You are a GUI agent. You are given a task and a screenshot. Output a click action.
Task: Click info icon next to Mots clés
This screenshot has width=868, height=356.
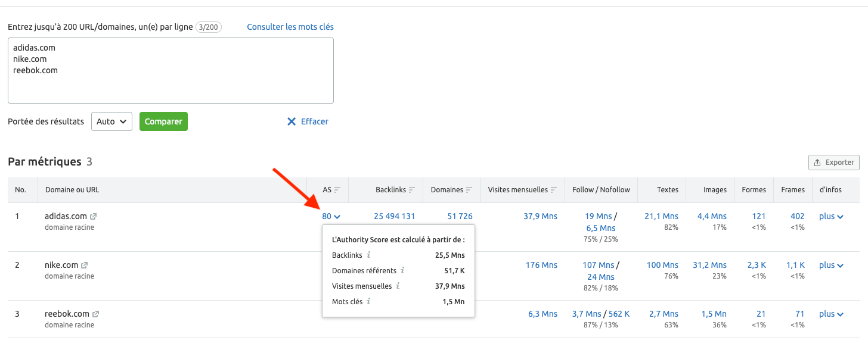point(369,301)
